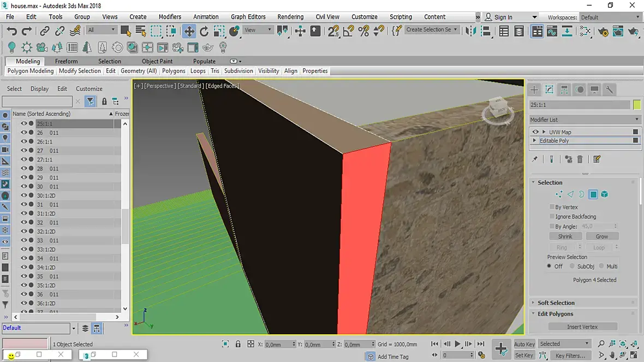
Task: Switch to the Freeform ribbon tab
Action: pyautogui.click(x=66, y=61)
